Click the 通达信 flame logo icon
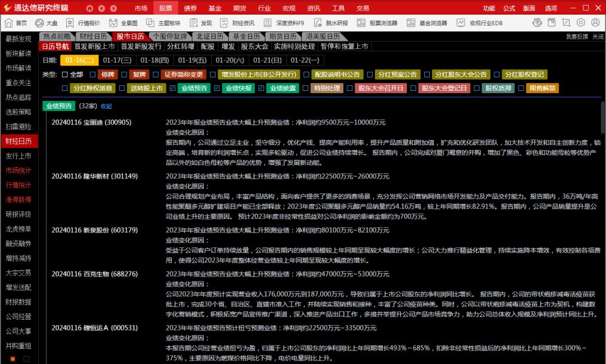Viewport: 606px width, 364px height. tap(7, 8)
